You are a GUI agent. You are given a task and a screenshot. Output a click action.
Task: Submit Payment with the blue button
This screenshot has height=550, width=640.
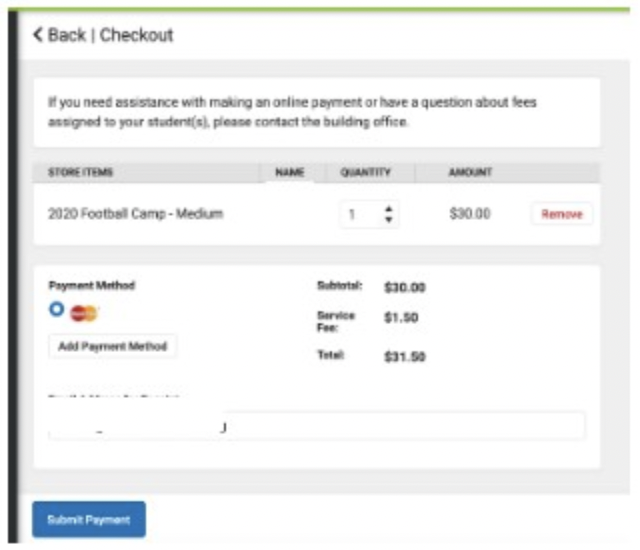tap(89, 519)
